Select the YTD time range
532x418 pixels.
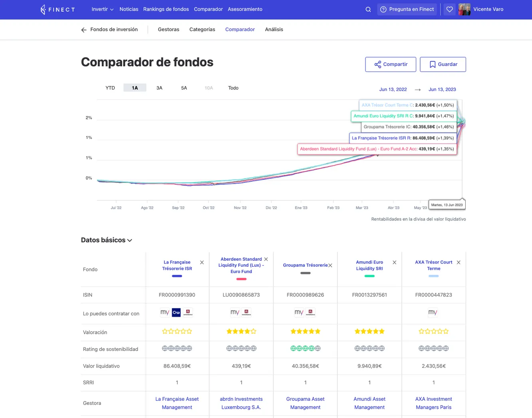[x=110, y=88]
